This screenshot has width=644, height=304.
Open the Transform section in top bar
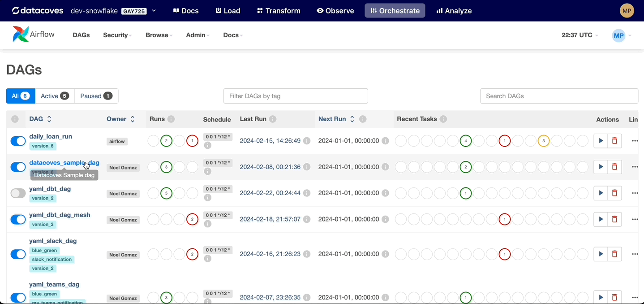[x=279, y=10]
